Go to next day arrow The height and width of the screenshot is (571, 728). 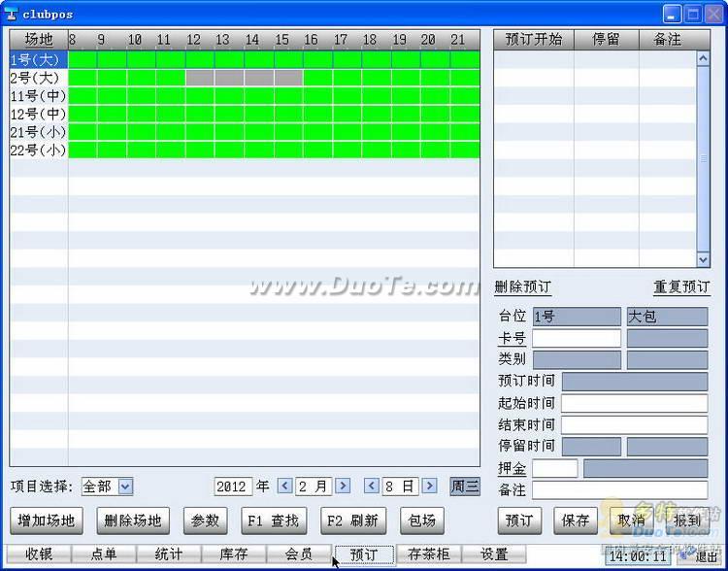pyautogui.click(x=429, y=486)
